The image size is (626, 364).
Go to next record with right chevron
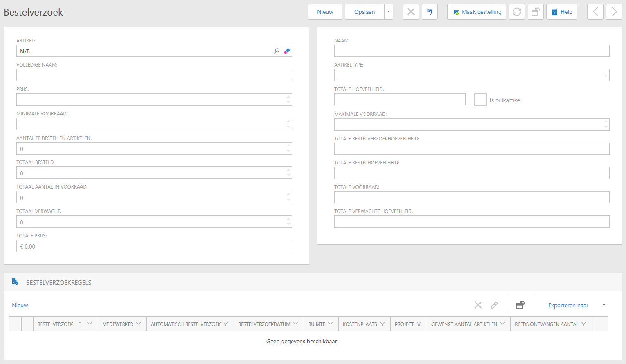(x=614, y=12)
